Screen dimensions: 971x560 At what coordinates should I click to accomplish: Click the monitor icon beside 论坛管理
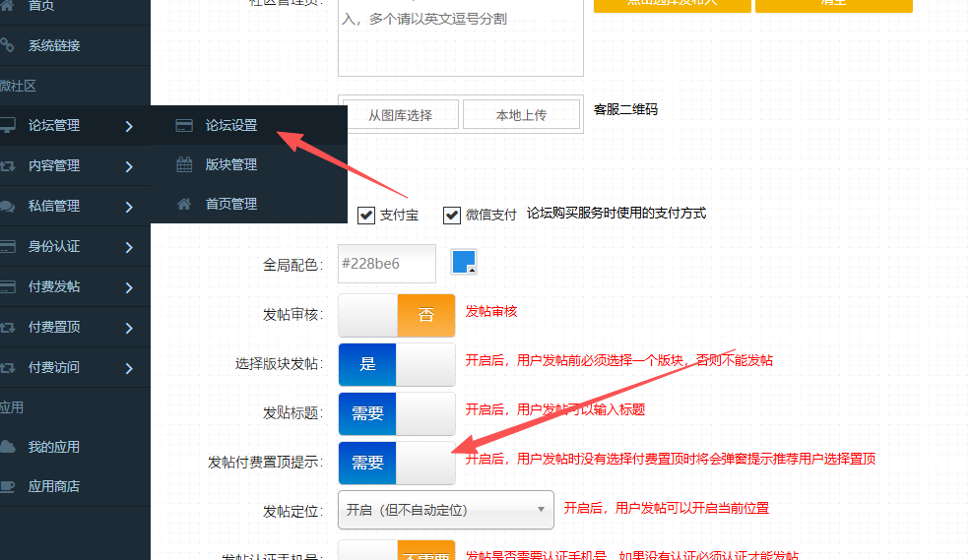click(8, 125)
